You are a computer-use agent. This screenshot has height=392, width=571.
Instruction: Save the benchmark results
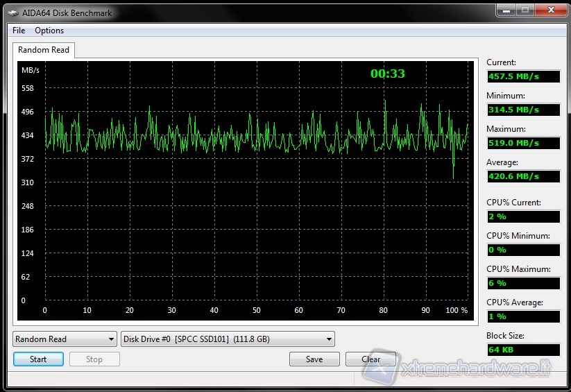[314, 359]
